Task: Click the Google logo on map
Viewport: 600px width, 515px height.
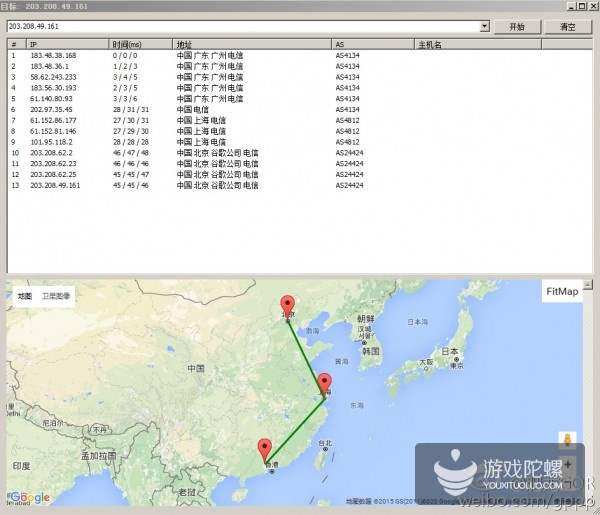Action: coord(30,497)
